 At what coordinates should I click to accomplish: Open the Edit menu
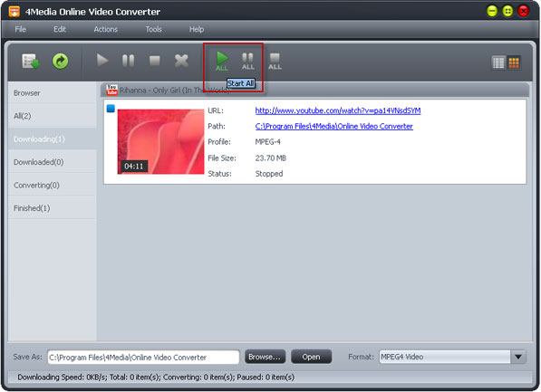click(59, 29)
